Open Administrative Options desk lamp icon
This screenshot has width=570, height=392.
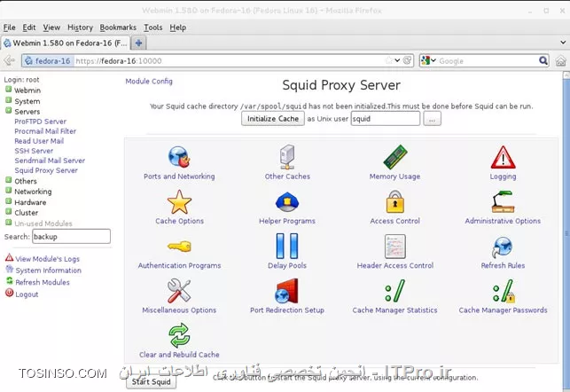pos(503,202)
